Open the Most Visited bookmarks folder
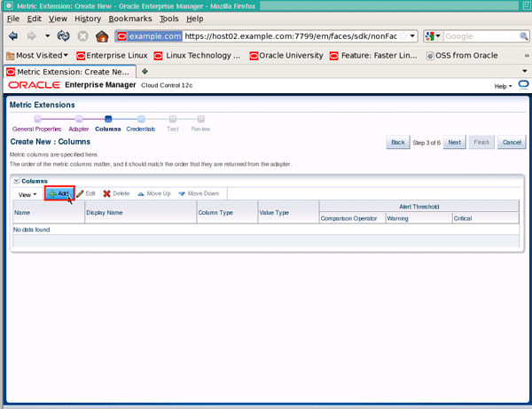 click(37, 55)
